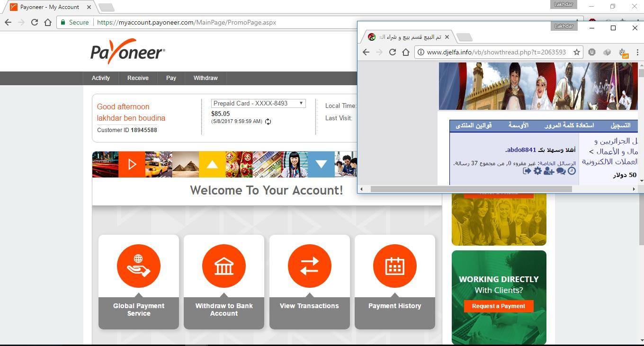
Task: Click the Global Payment Service hand icon
Action: pos(139,266)
